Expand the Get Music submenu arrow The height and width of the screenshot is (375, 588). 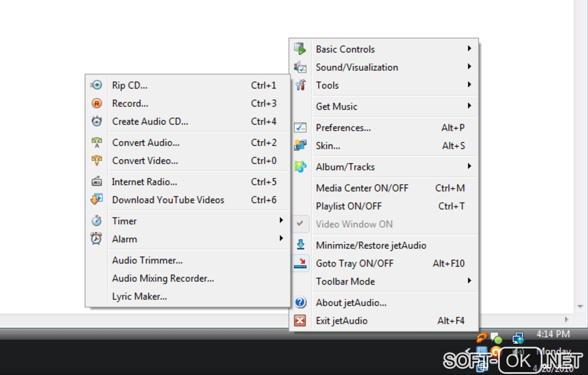pos(469,106)
